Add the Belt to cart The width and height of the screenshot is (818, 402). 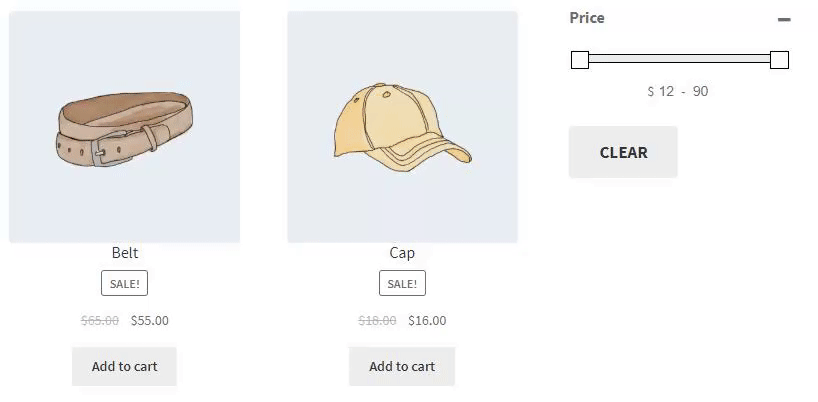point(124,367)
